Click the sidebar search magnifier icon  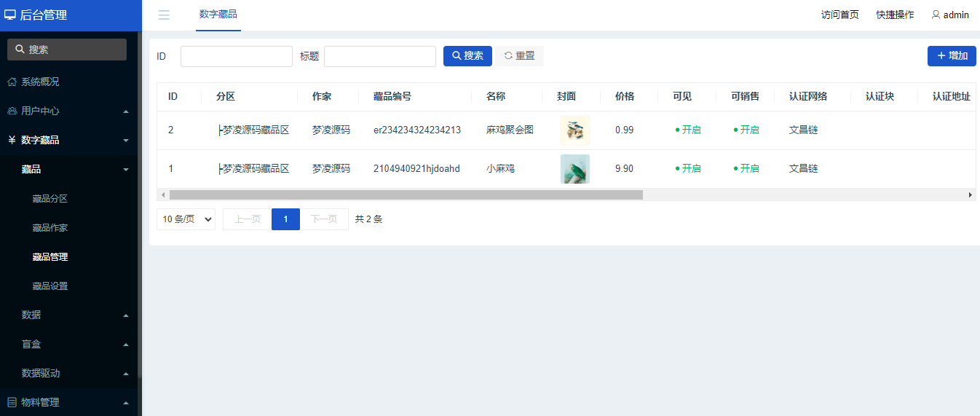pyautogui.click(x=20, y=50)
